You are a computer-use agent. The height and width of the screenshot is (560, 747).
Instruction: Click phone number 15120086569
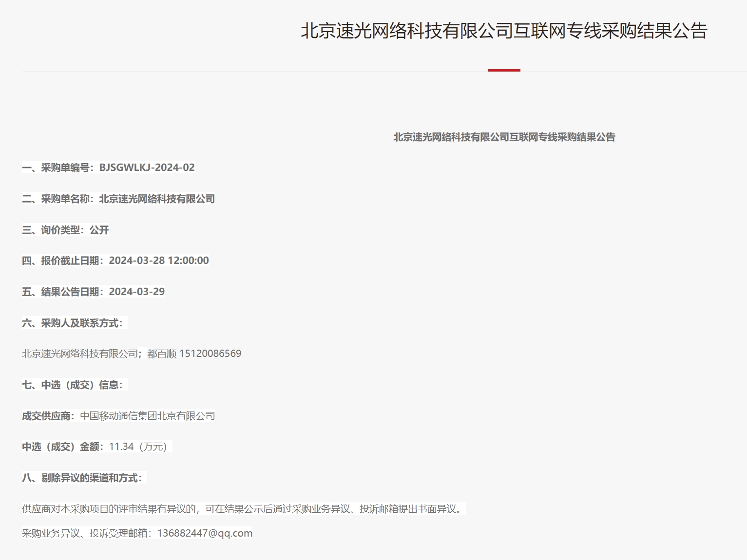click(x=210, y=354)
